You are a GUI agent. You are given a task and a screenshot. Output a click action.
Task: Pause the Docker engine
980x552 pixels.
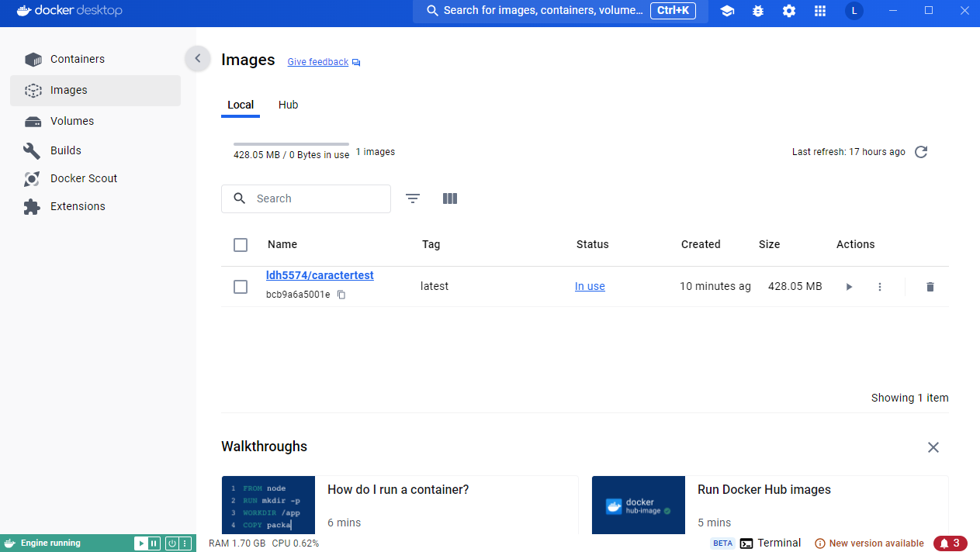pyautogui.click(x=154, y=543)
